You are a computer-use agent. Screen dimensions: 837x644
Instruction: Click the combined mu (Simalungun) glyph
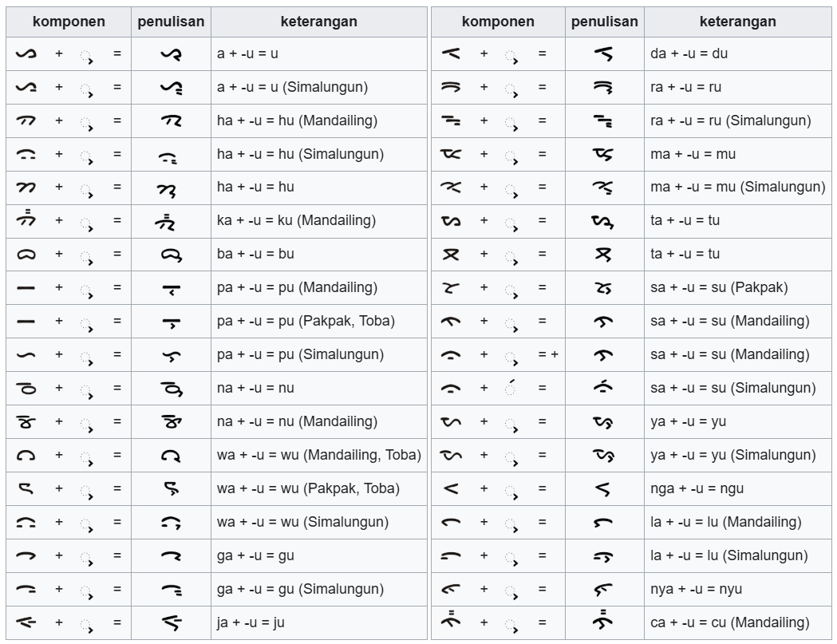(x=604, y=187)
